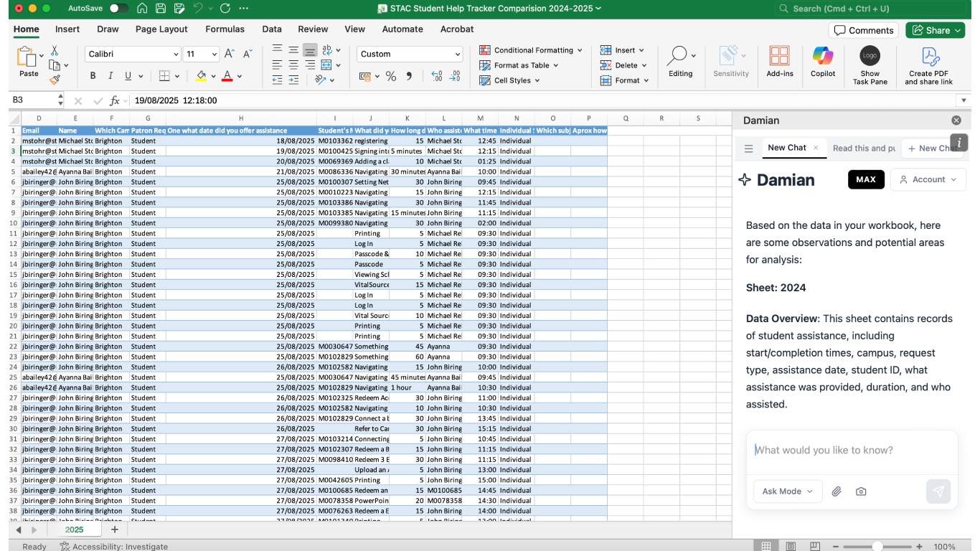Toggle Align Left for cell text
The height and width of the screenshot is (551, 980).
coord(277,65)
